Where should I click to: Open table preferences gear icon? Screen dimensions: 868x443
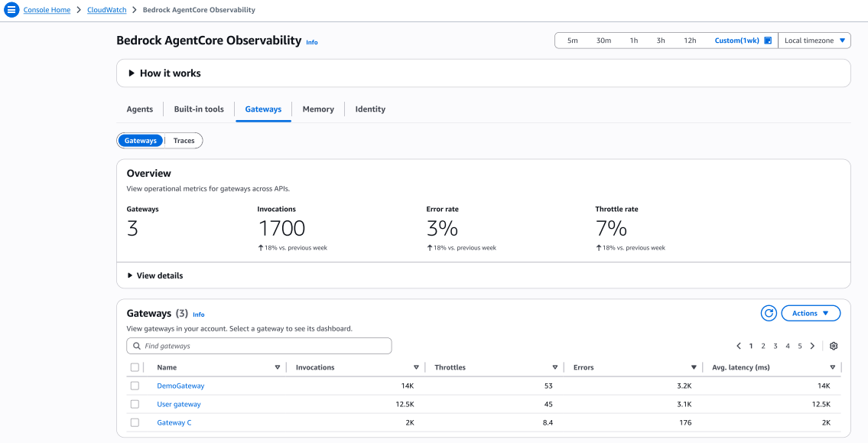pos(834,346)
